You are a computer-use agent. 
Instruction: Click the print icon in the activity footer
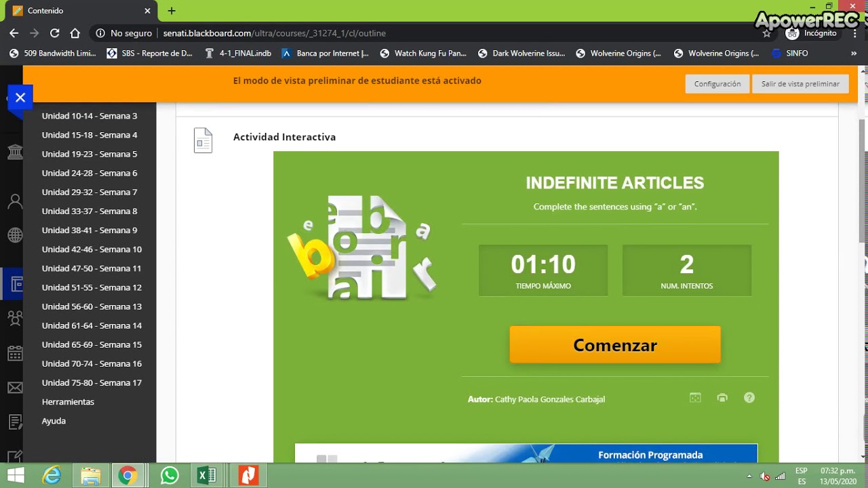point(722,398)
